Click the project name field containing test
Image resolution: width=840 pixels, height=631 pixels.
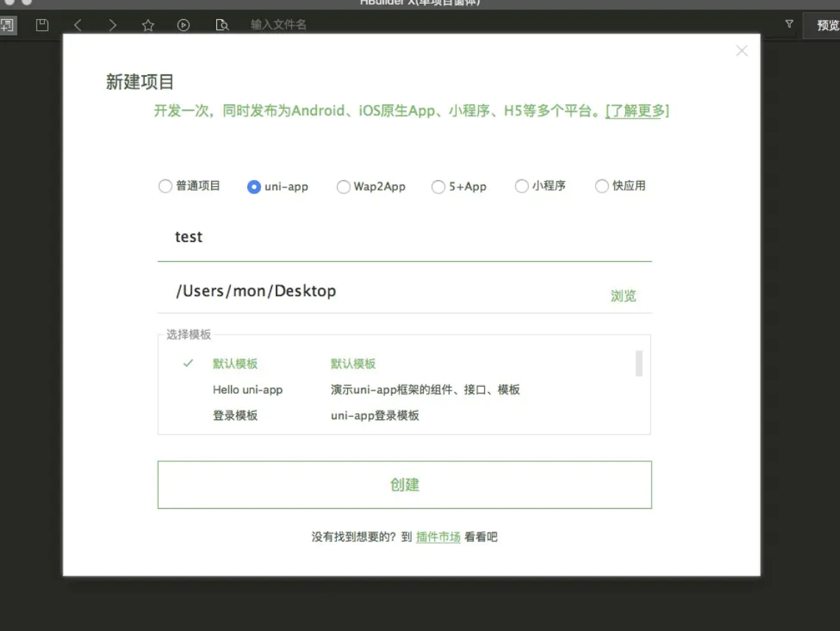[x=404, y=238]
